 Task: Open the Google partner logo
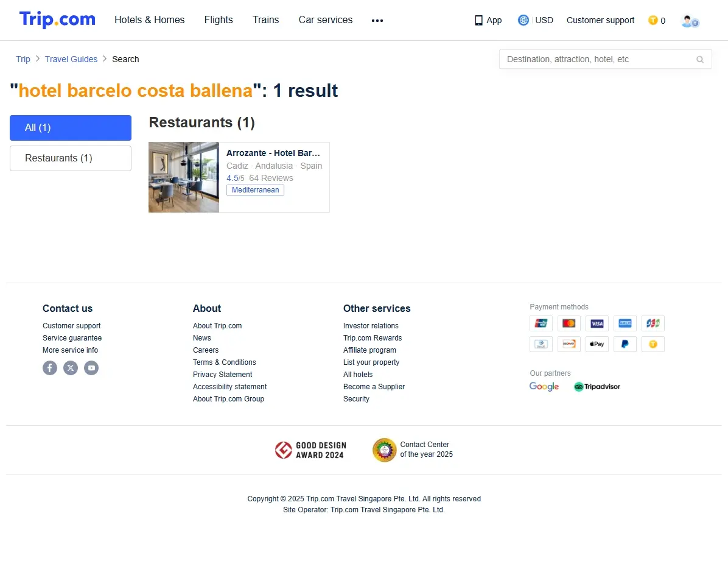pyautogui.click(x=544, y=387)
